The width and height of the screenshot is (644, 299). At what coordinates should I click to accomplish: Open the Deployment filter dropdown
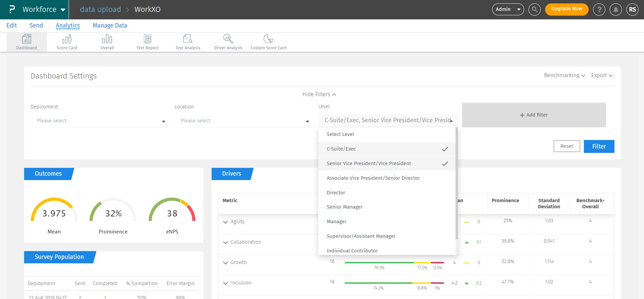coord(100,121)
